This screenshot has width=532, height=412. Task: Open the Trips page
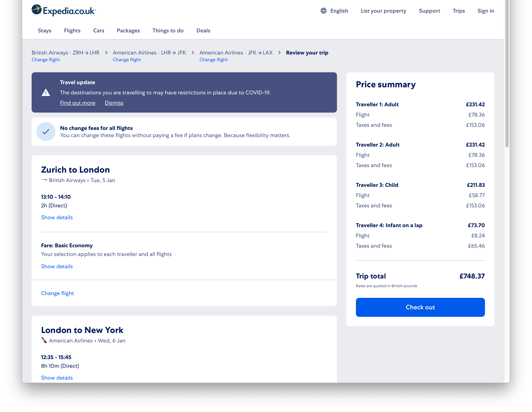[459, 10]
